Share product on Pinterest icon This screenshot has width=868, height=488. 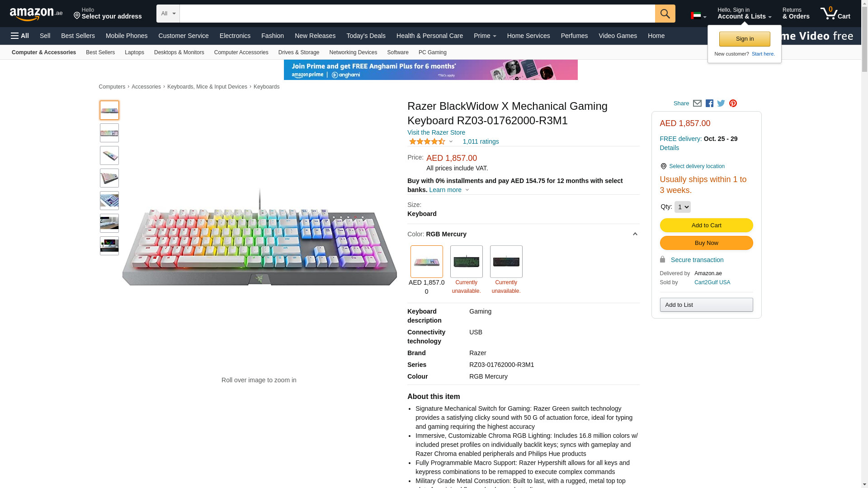(x=733, y=103)
